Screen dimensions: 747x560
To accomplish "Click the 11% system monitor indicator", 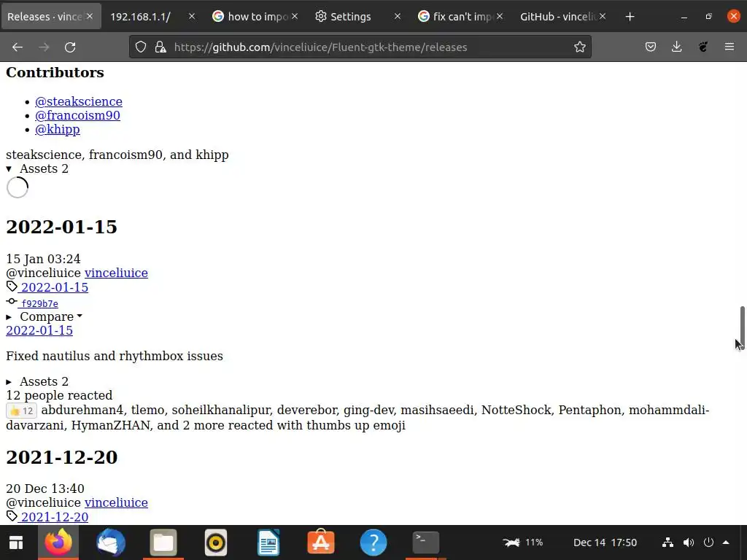I will (x=522, y=542).
